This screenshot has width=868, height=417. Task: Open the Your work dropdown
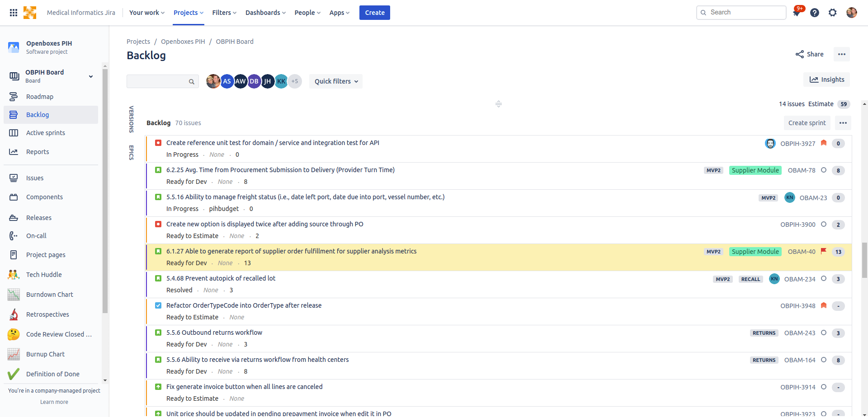click(x=147, y=13)
